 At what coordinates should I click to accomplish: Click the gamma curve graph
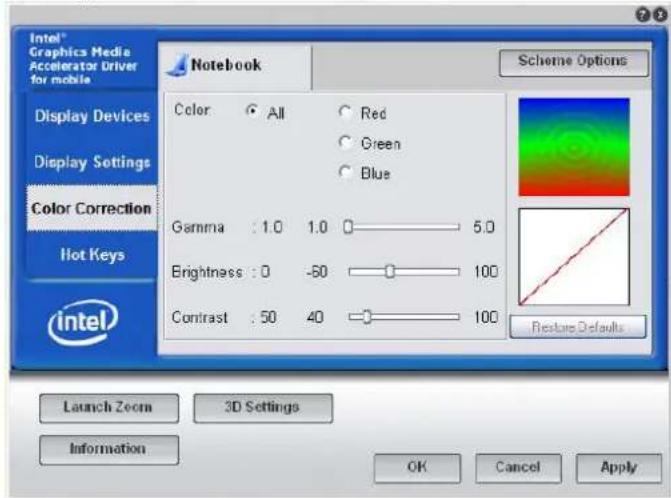[x=574, y=257]
